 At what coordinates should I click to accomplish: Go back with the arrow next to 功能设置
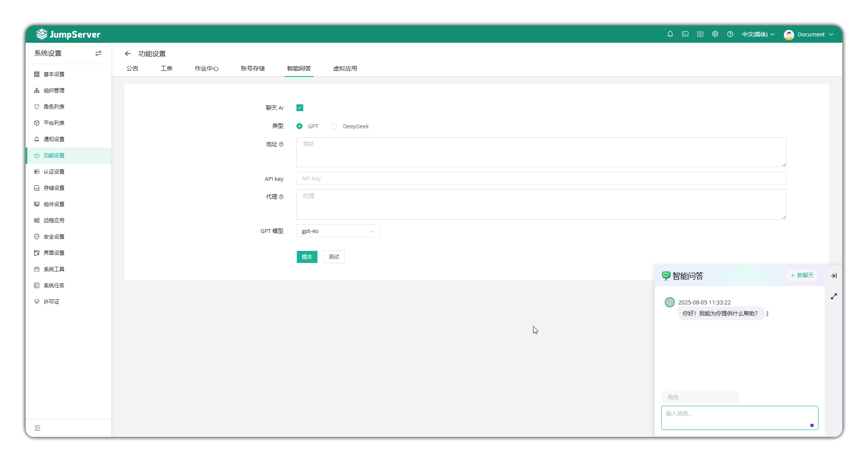[128, 53]
